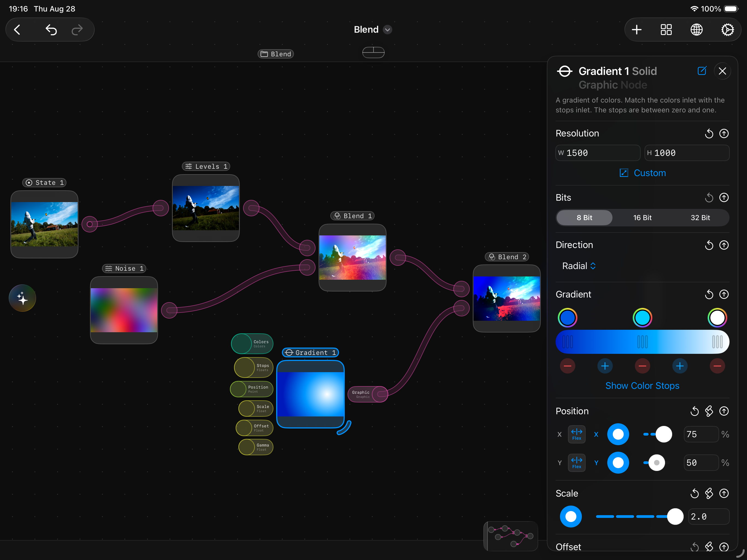The width and height of the screenshot is (747, 560).
Task: Click Show Color Stops link
Action: pos(642,386)
